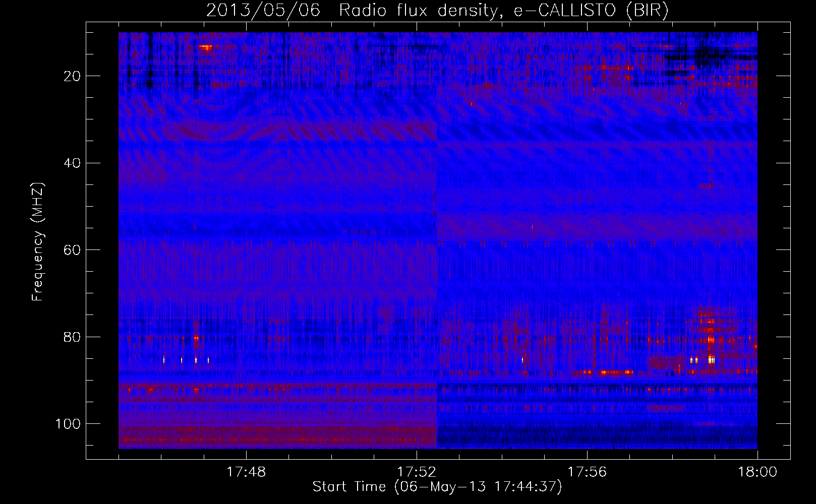
Task: Click the Frequency (MHZ) axis label
Action: (x=38, y=241)
